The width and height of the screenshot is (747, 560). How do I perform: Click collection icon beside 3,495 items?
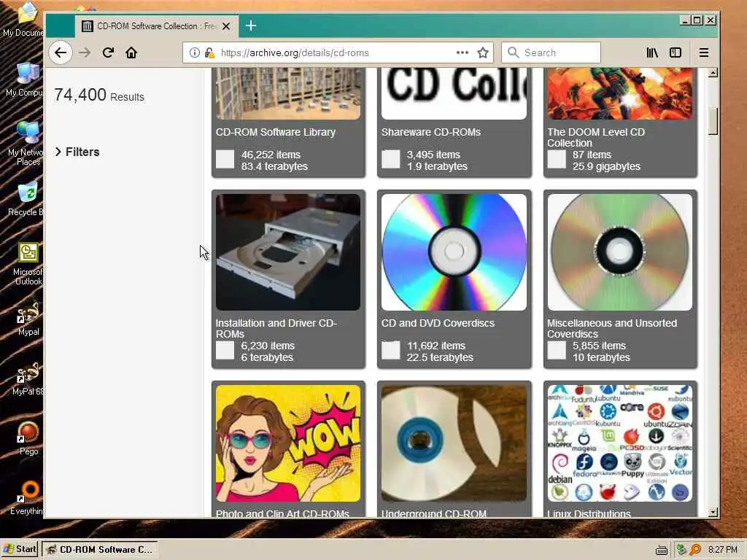coord(391,160)
